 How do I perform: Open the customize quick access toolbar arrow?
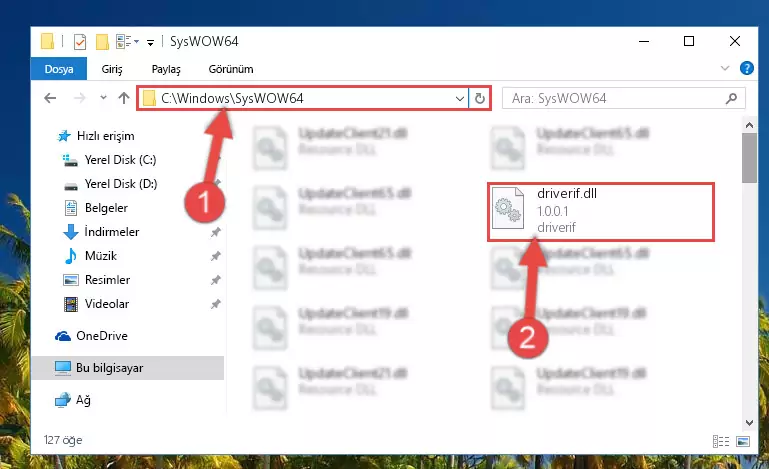coord(151,43)
